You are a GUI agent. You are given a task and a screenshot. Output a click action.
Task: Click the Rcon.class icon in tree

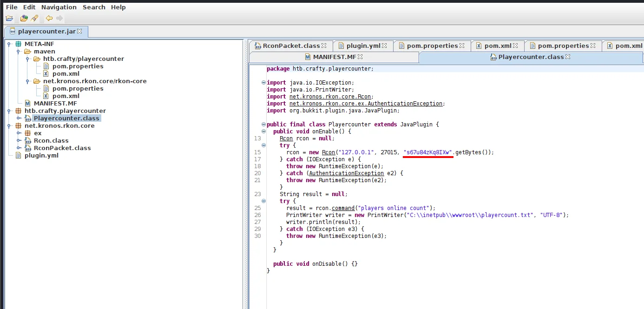point(28,140)
